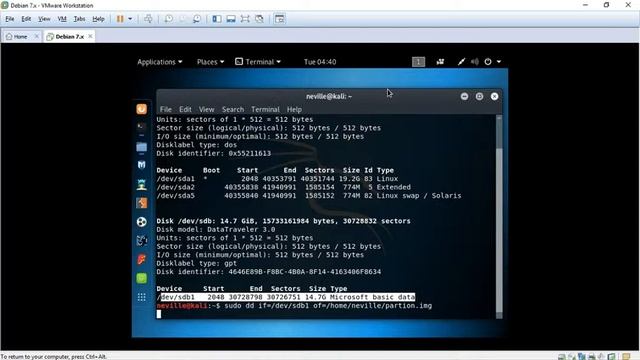
Task: Expand the system menu arrow next to power
Action: click(499, 62)
